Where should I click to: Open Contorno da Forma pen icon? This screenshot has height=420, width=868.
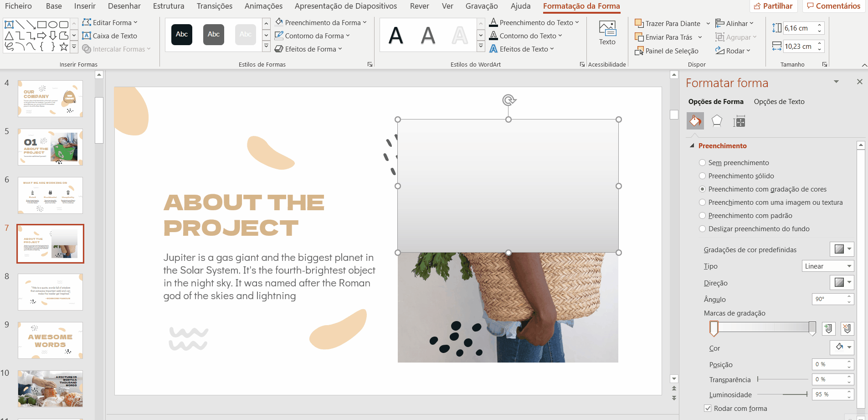pyautogui.click(x=279, y=36)
